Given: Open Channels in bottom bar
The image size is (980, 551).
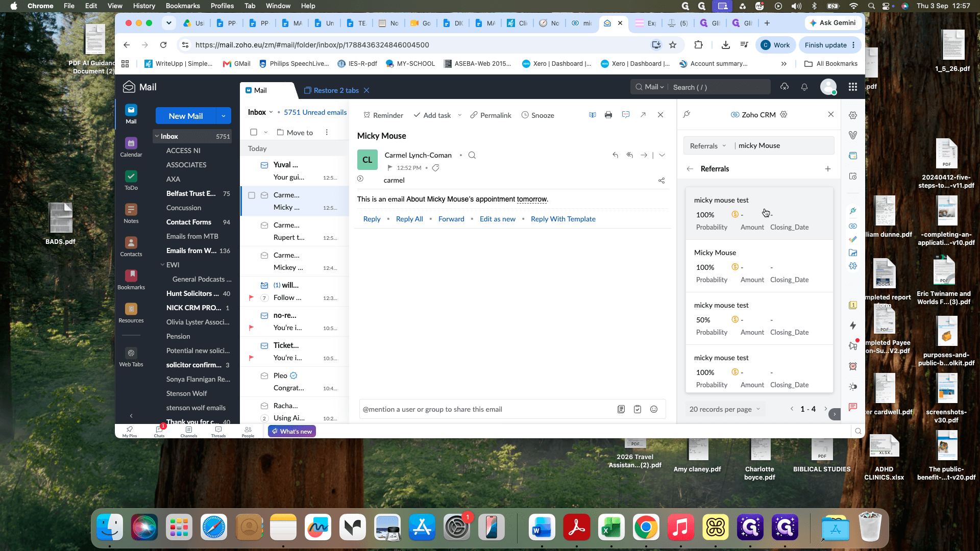Looking at the screenshot, I should coord(188,432).
